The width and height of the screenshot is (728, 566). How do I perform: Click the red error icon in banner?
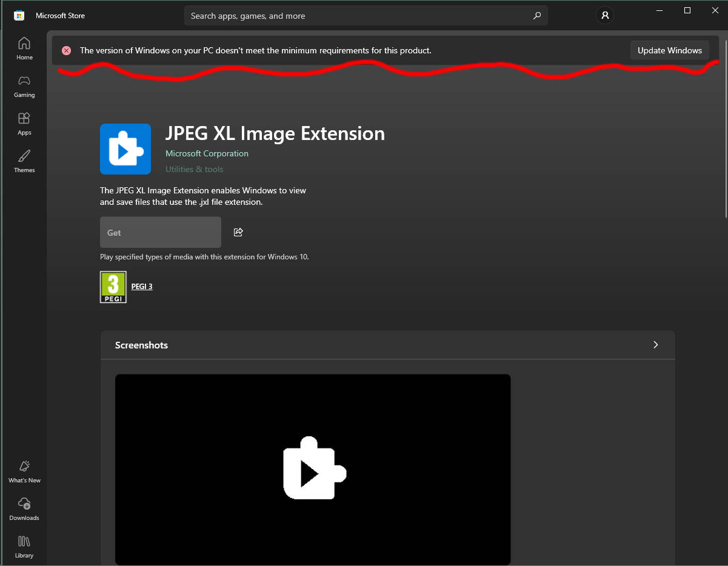pyautogui.click(x=67, y=50)
